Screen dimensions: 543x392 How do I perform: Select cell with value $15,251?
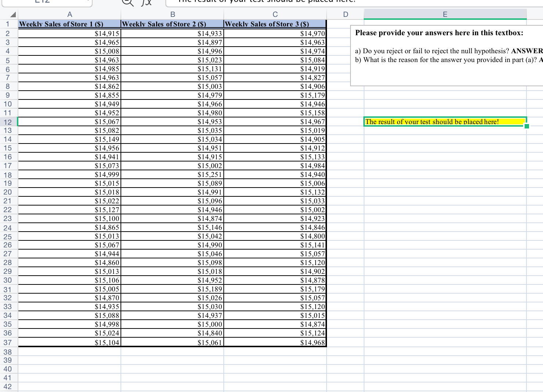172,174
